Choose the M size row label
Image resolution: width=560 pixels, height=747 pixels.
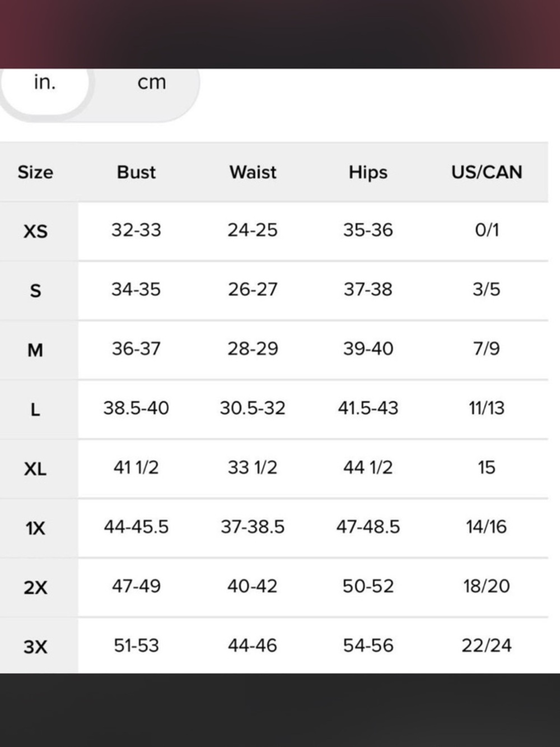click(35, 350)
